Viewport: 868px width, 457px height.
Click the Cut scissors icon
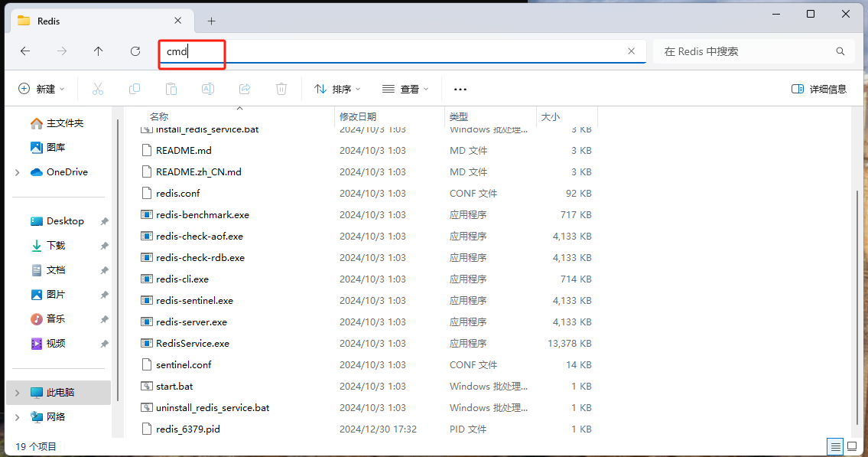(x=98, y=89)
